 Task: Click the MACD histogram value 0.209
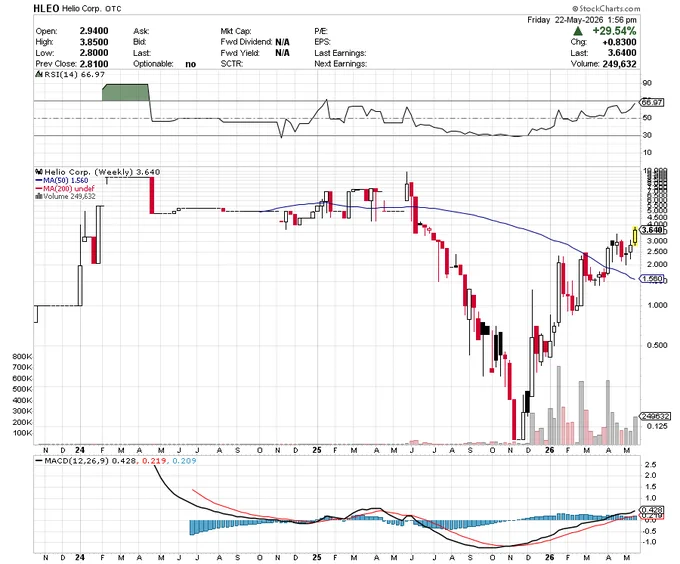[184, 461]
